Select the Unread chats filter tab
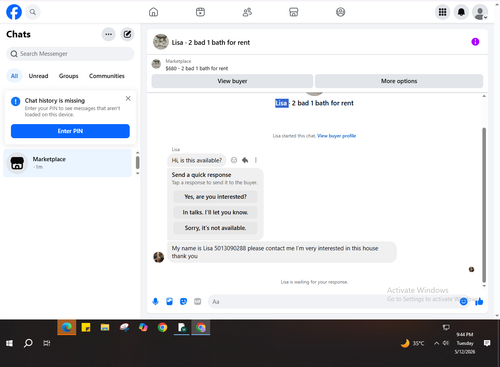The width and height of the screenshot is (500, 367). 38,76
